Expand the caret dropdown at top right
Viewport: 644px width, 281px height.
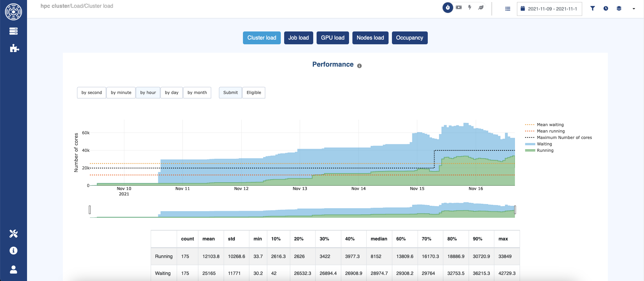click(x=634, y=9)
